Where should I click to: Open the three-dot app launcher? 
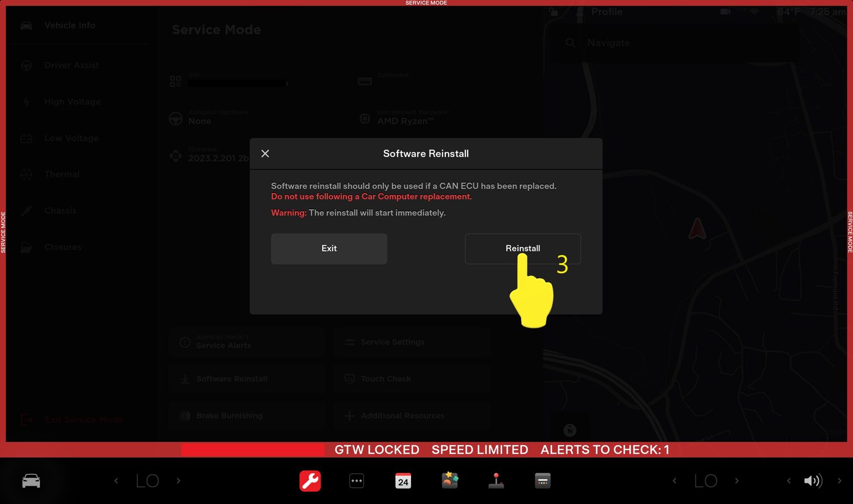pos(356,480)
